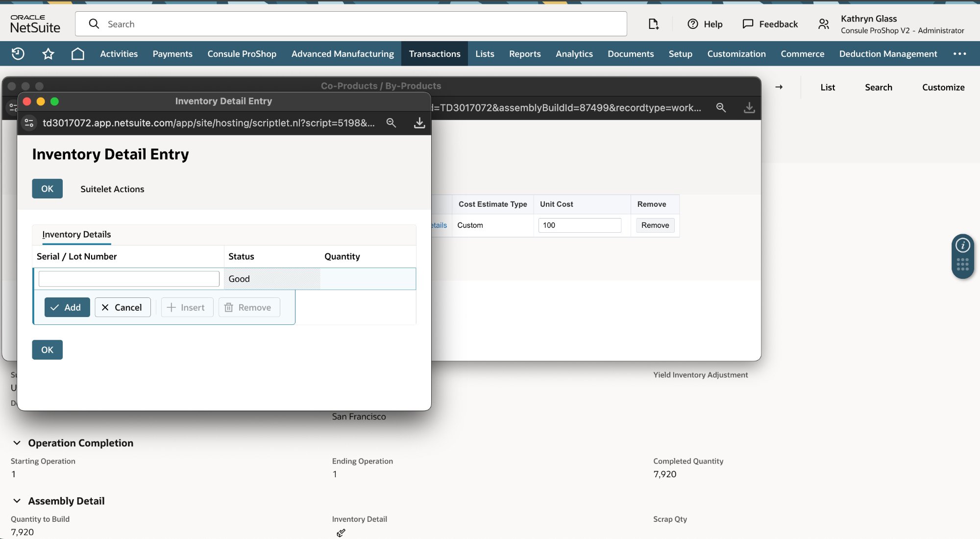The width and height of the screenshot is (980, 539).
Task: Open the more menus ellipsis in navigation bar
Action: (x=959, y=53)
